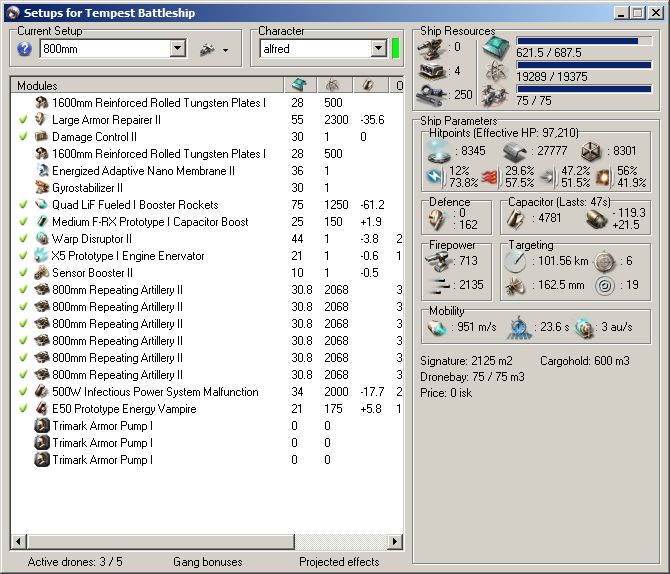Open the ship setup tools icon
This screenshot has width=670, height=574.
point(207,50)
